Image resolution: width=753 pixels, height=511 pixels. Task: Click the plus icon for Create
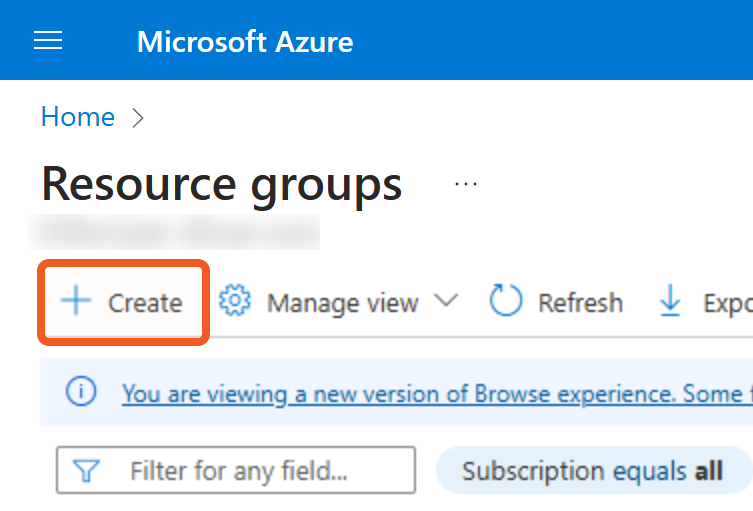(75, 301)
